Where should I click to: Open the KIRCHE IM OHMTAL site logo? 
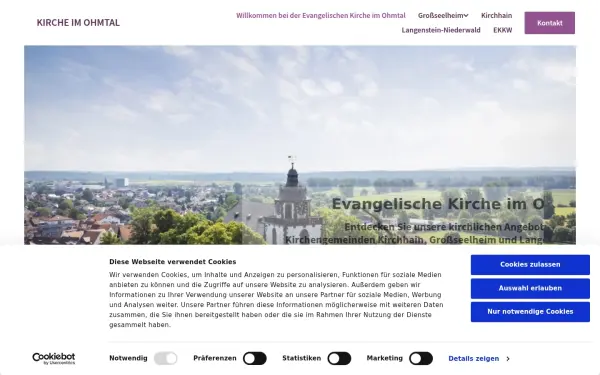pyautogui.click(x=78, y=23)
